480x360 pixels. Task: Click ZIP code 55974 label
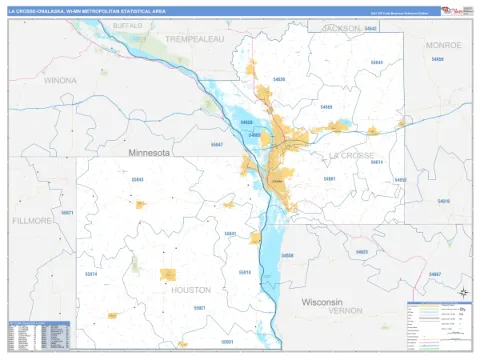[91, 274]
